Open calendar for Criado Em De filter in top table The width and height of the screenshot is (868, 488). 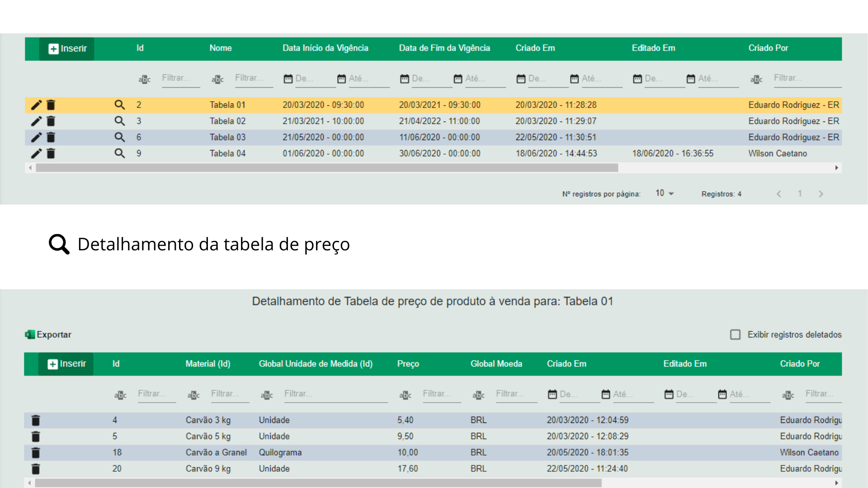coord(521,79)
